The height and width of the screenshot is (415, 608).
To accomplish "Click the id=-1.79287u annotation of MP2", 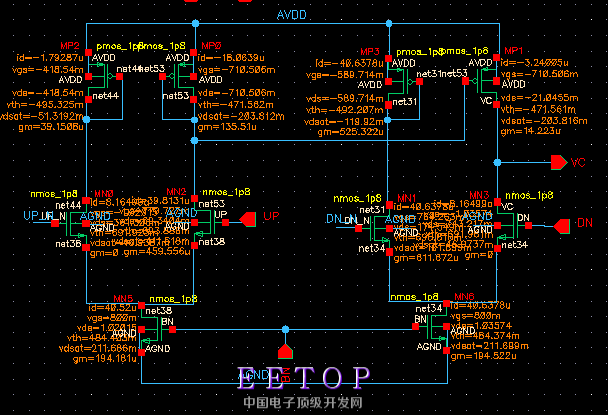I will (x=50, y=58).
